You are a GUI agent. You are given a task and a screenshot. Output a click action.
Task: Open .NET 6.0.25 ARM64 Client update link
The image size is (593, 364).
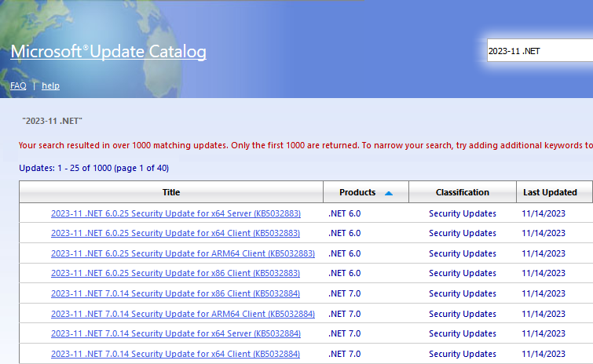click(x=182, y=253)
